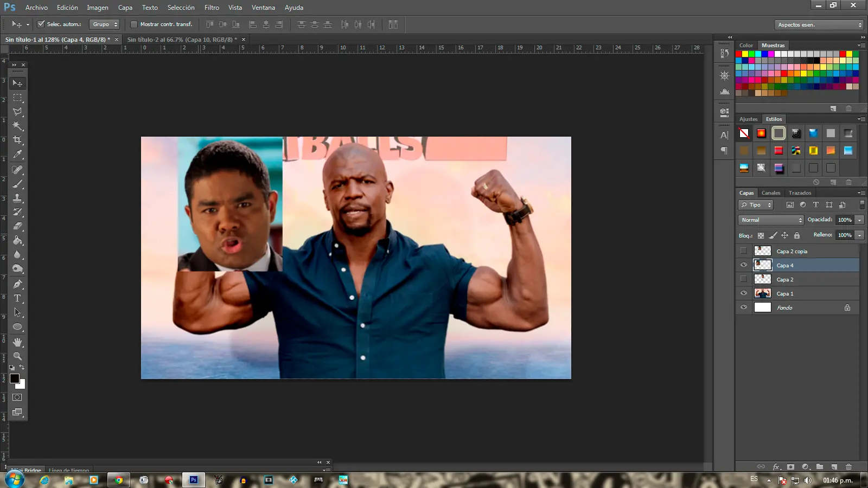This screenshot has height=488, width=868.
Task: Select the Path Selection tool
Action: pos(17,312)
